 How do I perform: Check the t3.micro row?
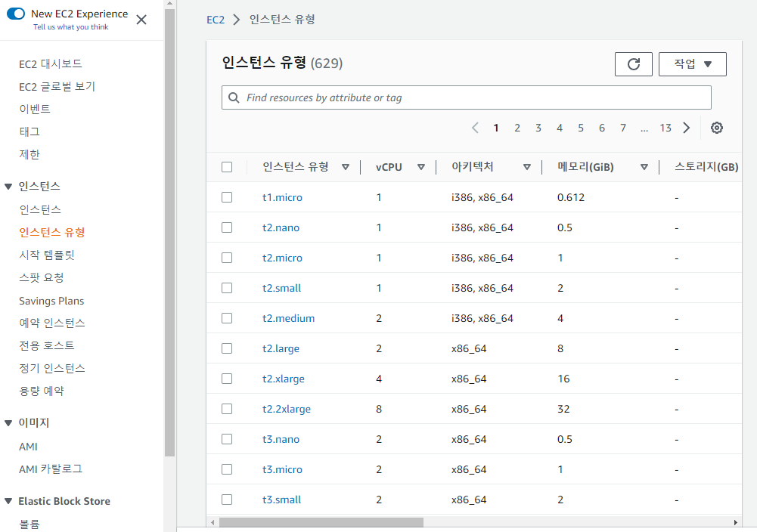pyautogui.click(x=227, y=469)
